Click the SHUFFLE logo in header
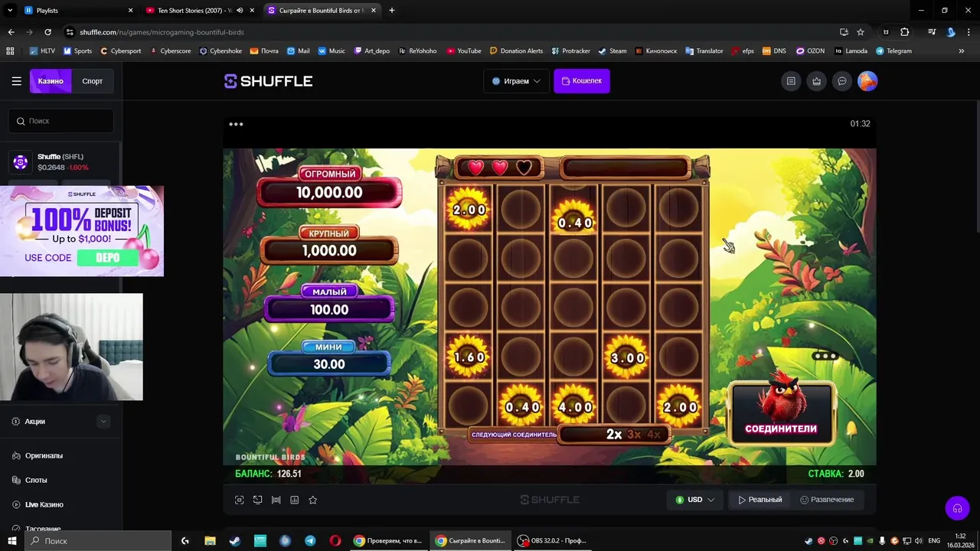 pyautogui.click(x=268, y=81)
